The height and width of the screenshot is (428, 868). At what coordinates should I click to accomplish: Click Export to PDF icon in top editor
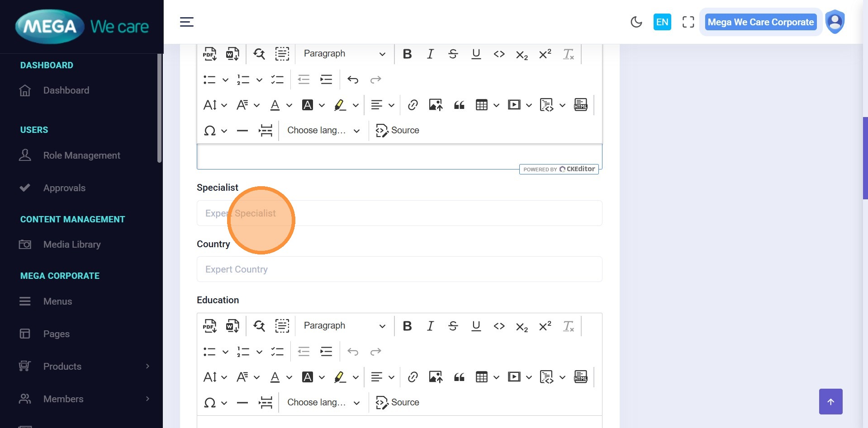pyautogui.click(x=209, y=54)
